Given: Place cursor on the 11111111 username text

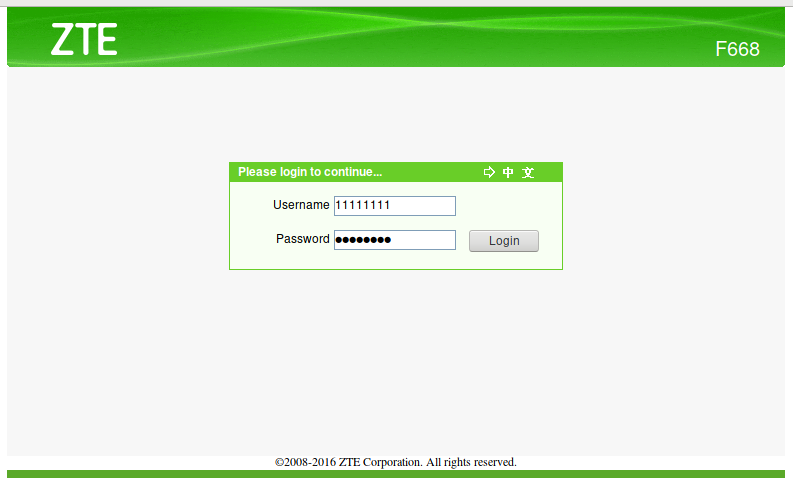Looking at the screenshot, I should (362, 205).
